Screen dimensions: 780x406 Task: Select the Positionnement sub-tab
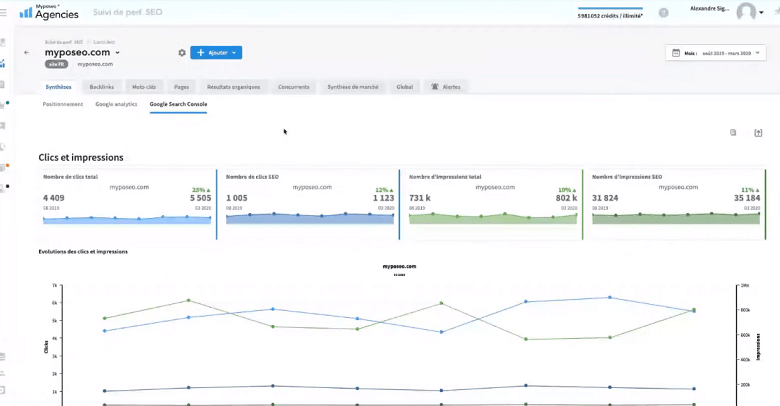click(63, 104)
